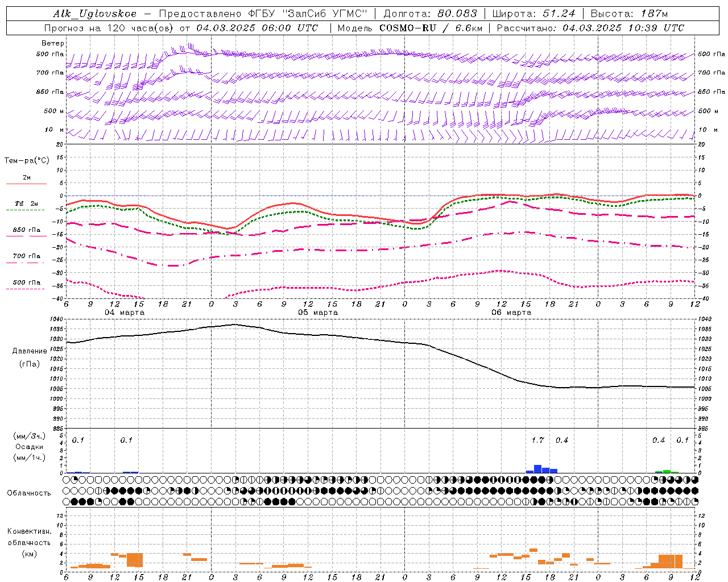728x582 pixels.
Task: Select the latitude value Широта: 51.24
Action: pyautogui.click(x=533, y=14)
